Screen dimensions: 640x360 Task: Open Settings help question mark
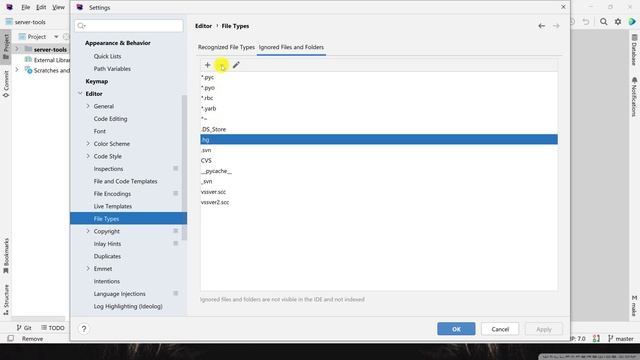(84, 329)
